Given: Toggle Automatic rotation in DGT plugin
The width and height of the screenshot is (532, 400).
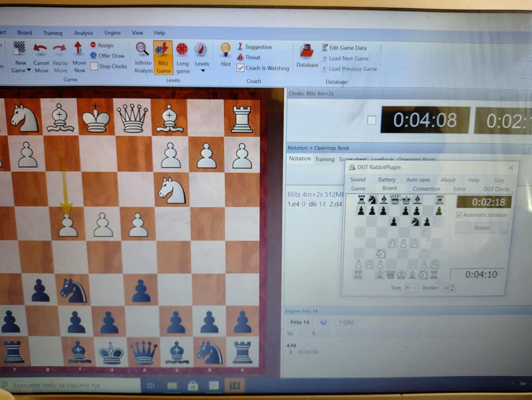Looking at the screenshot, I should point(459,215).
